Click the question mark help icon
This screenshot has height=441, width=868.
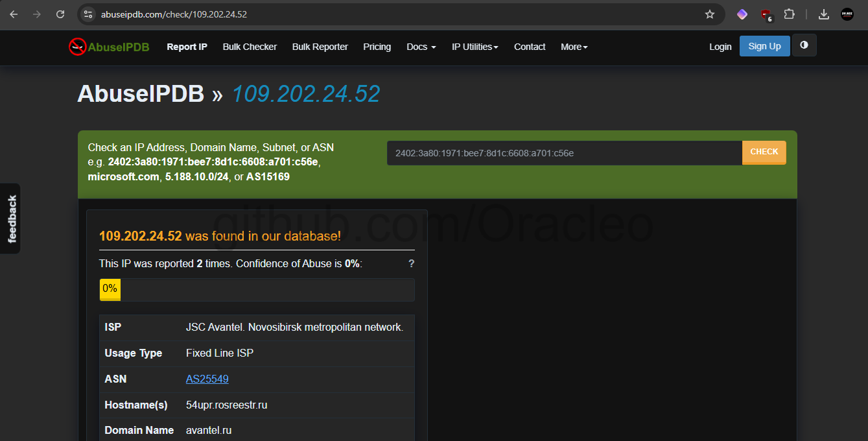(411, 264)
